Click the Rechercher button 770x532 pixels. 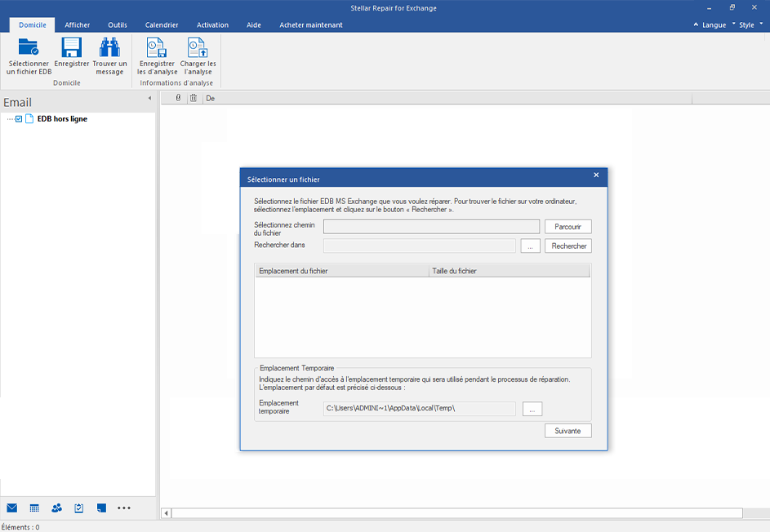coord(568,246)
